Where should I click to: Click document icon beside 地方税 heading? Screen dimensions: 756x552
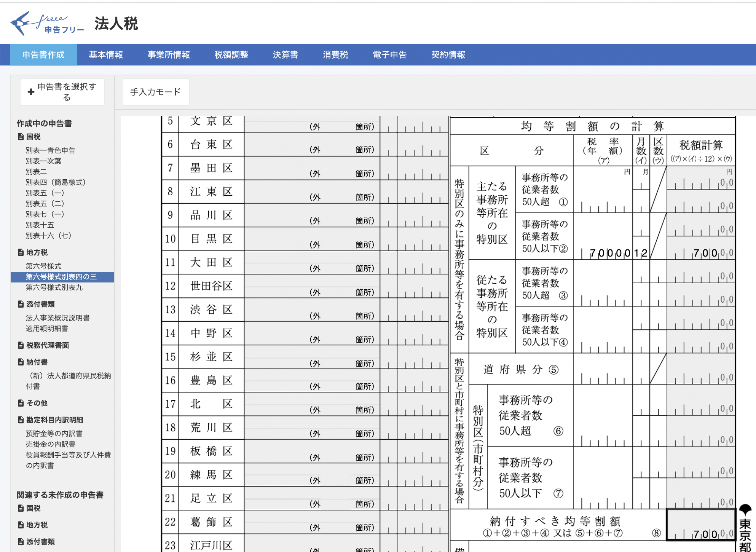coord(21,252)
